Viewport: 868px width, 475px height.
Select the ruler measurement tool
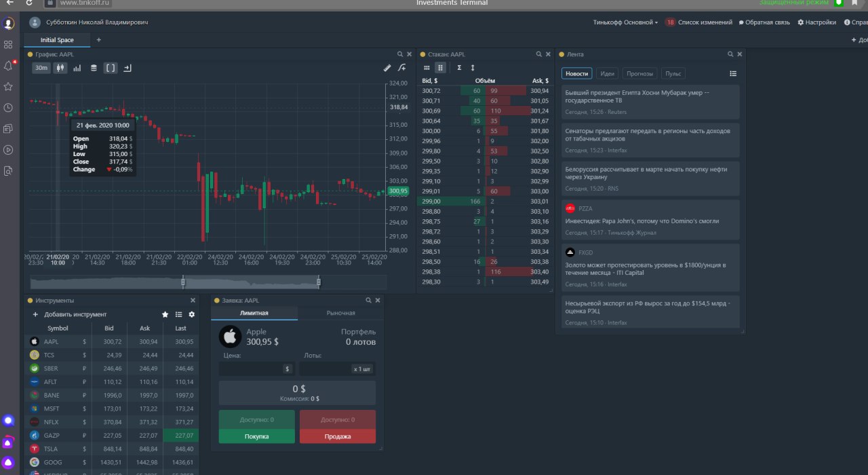coord(387,68)
